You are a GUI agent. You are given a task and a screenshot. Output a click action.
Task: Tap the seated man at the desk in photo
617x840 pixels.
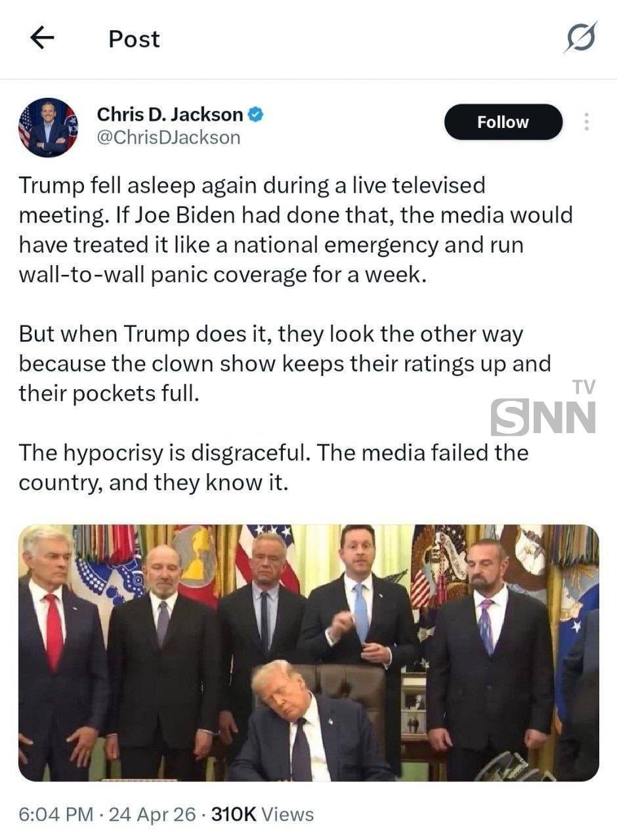308,722
